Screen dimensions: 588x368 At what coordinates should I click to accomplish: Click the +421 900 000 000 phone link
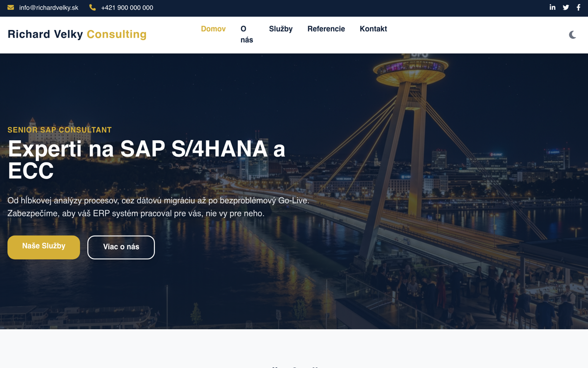(126, 7)
